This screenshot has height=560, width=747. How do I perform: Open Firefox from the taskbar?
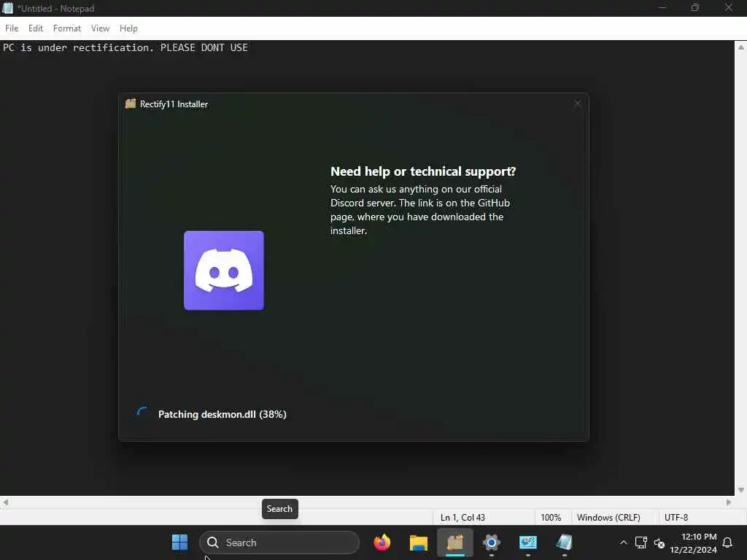(382, 542)
